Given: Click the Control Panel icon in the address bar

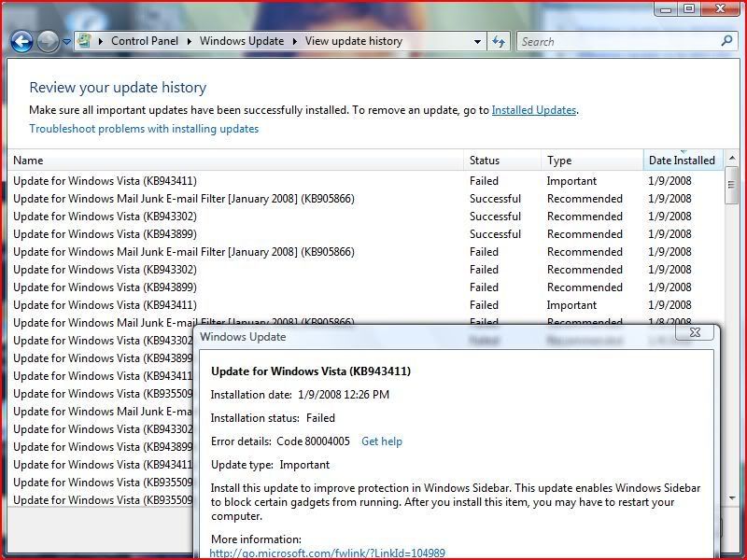Looking at the screenshot, I should tap(85, 41).
